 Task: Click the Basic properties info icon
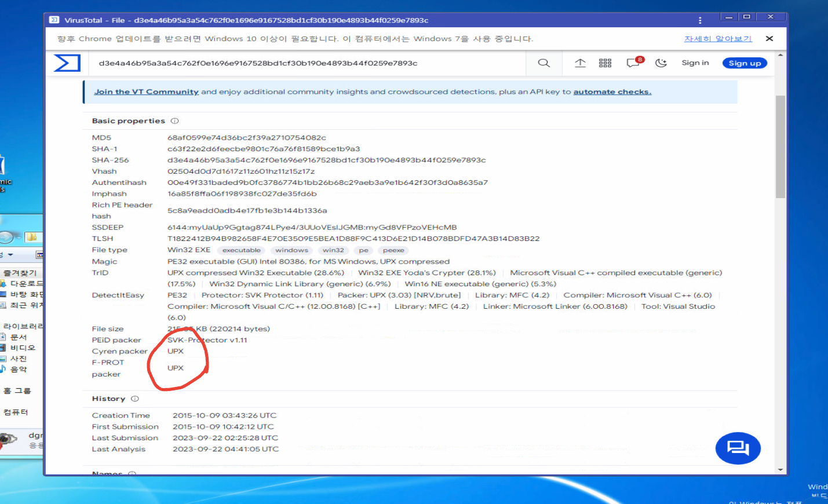[174, 121]
